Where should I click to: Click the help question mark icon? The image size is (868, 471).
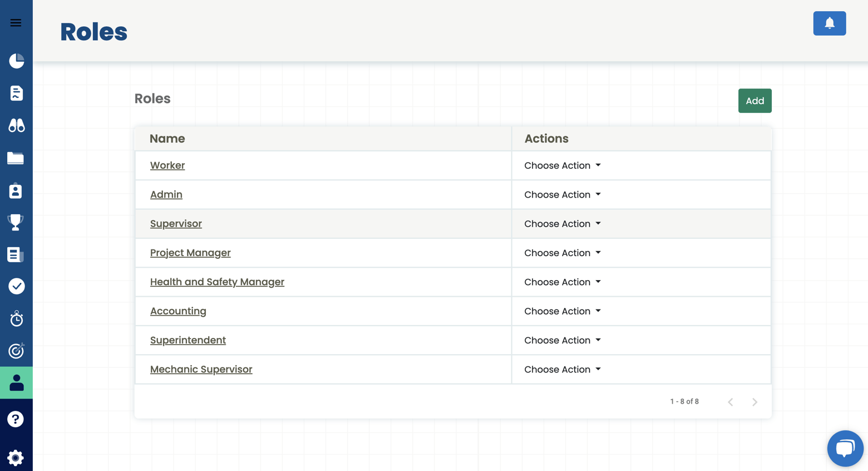pos(16,419)
